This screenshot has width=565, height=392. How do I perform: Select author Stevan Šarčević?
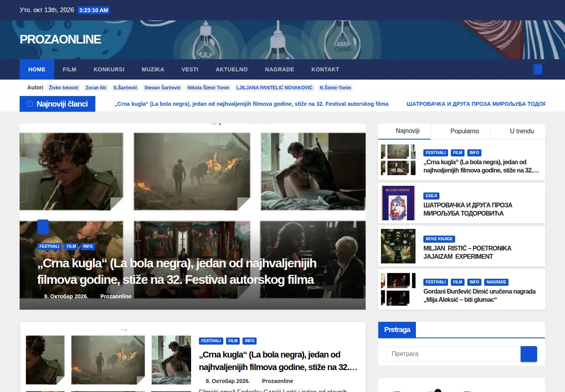tap(162, 88)
